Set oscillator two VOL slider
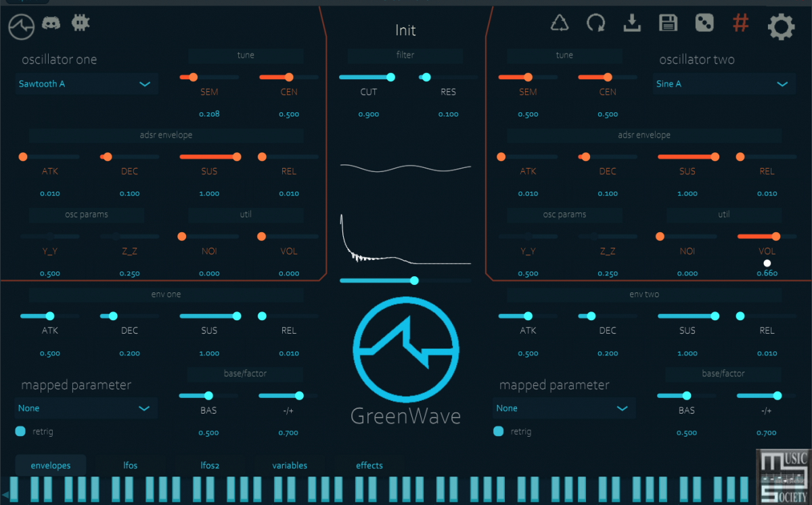Viewport: 812px width, 505px height. coord(767,236)
